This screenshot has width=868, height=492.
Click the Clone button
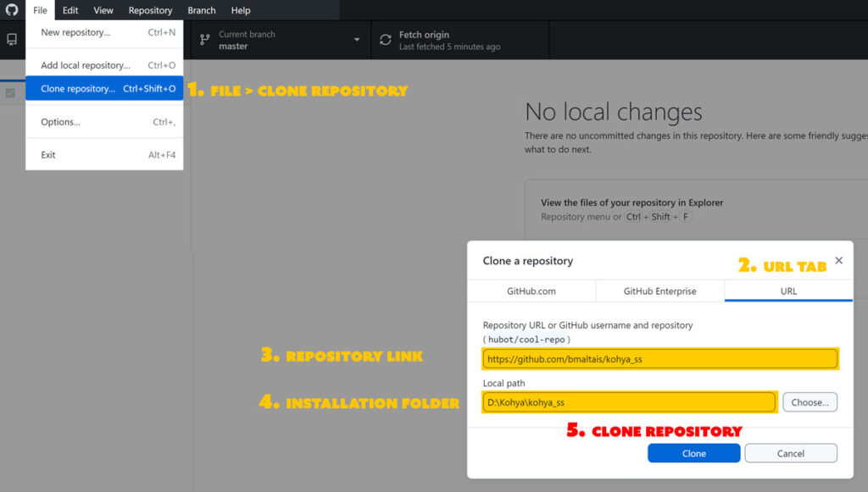[x=693, y=453]
